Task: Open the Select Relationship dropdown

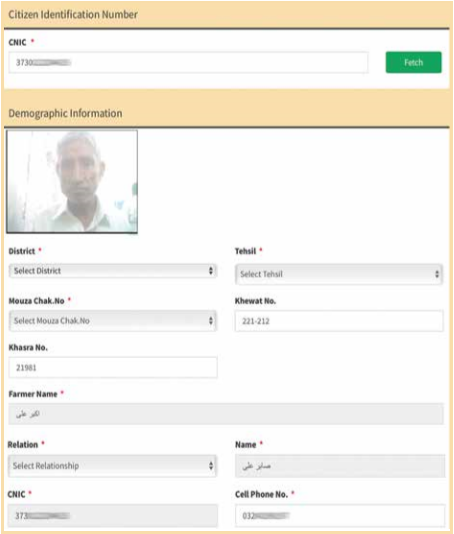Action: [113, 466]
